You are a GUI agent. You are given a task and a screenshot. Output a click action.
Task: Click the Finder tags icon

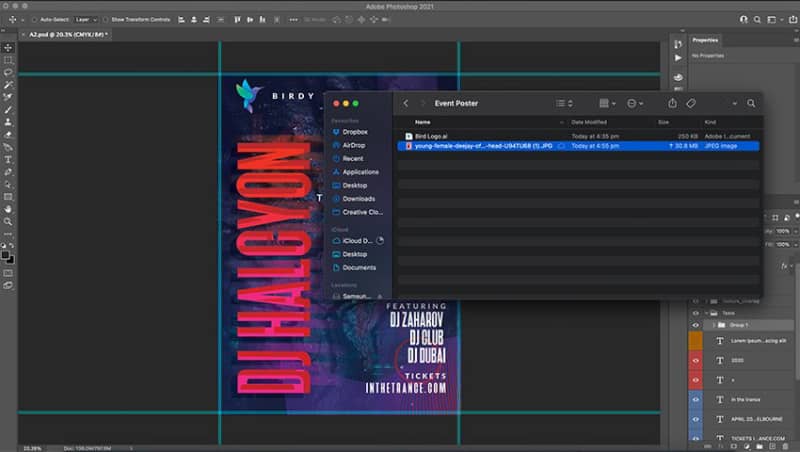tap(691, 103)
